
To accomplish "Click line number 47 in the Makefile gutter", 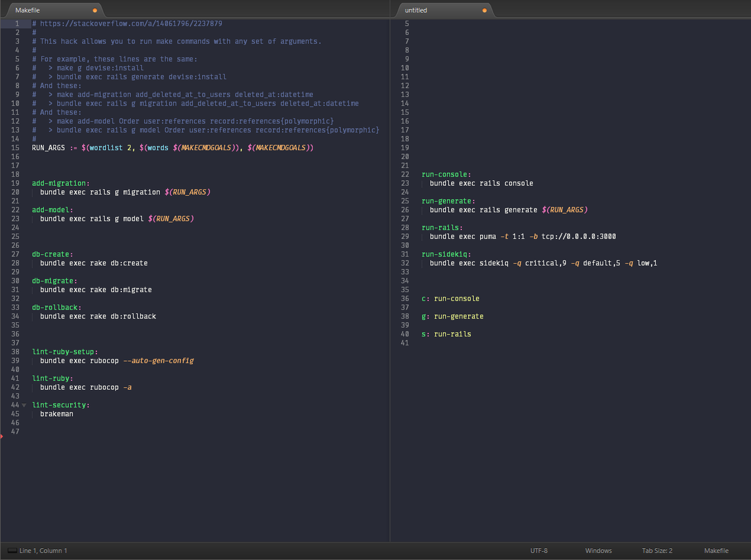I will (x=16, y=432).
